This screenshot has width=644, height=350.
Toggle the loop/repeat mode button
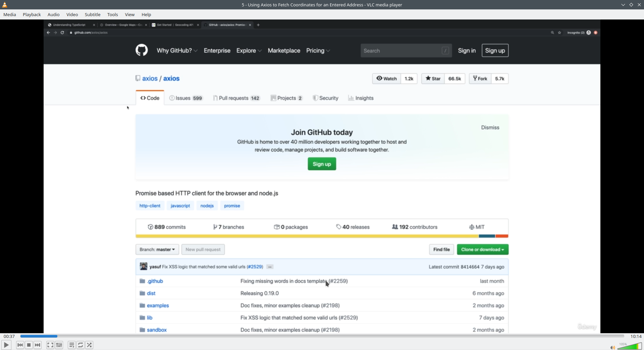80,345
